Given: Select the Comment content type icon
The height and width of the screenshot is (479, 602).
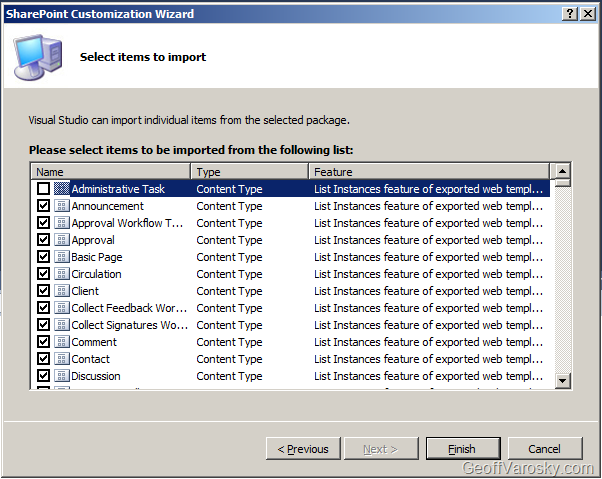Looking at the screenshot, I should tap(62, 342).
